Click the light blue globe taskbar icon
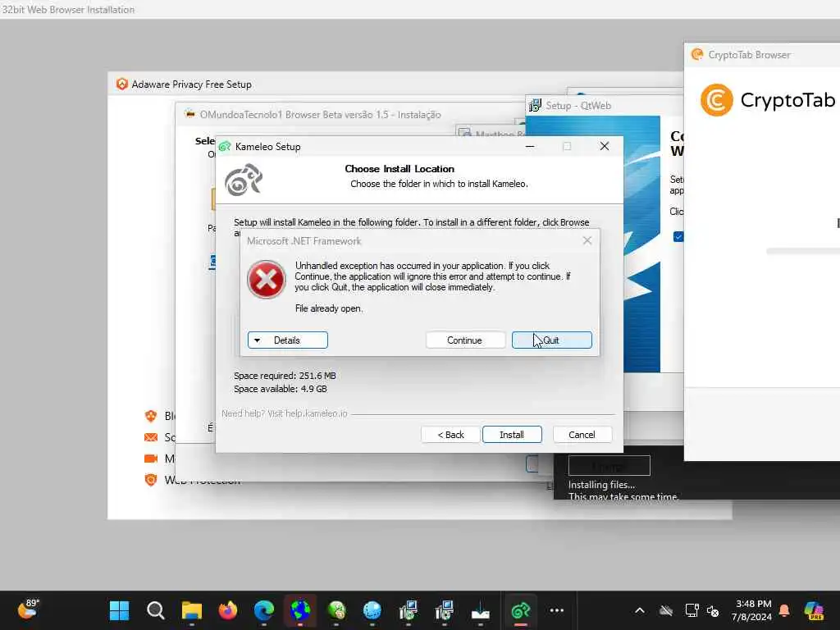This screenshot has width=840, height=630. [372, 610]
